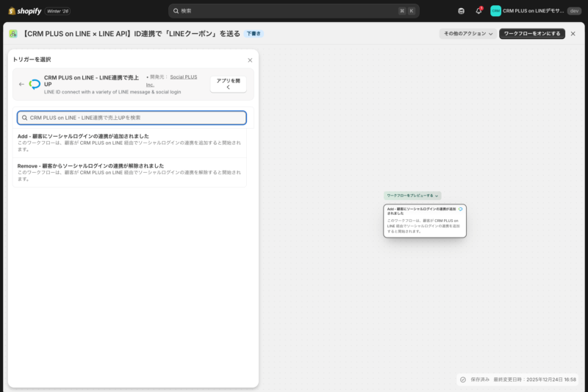Viewport: 588px width, 392px height.
Task: Click the Shopify logo in the top bar
Action: 25,11
